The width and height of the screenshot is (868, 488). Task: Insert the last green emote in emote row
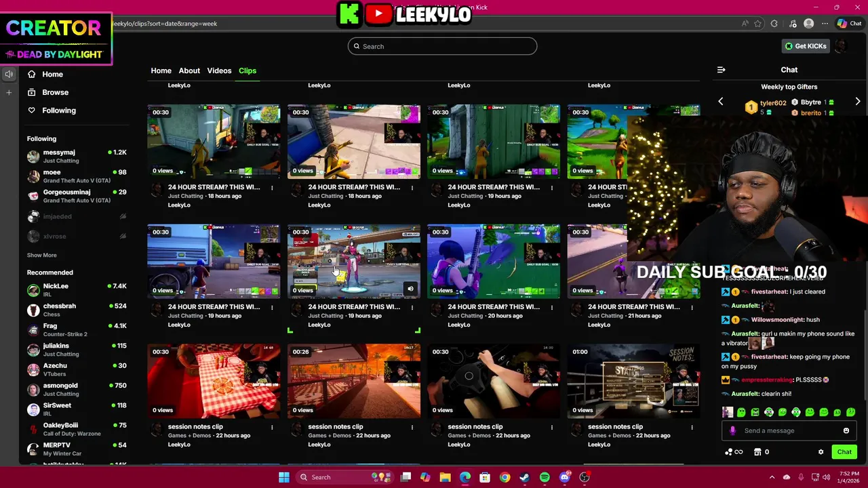coord(851,412)
